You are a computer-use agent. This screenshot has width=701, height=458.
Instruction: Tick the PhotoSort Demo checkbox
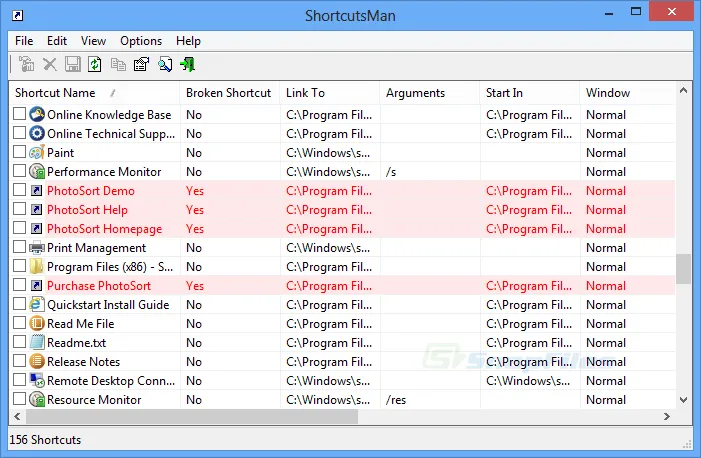pyautogui.click(x=19, y=190)
